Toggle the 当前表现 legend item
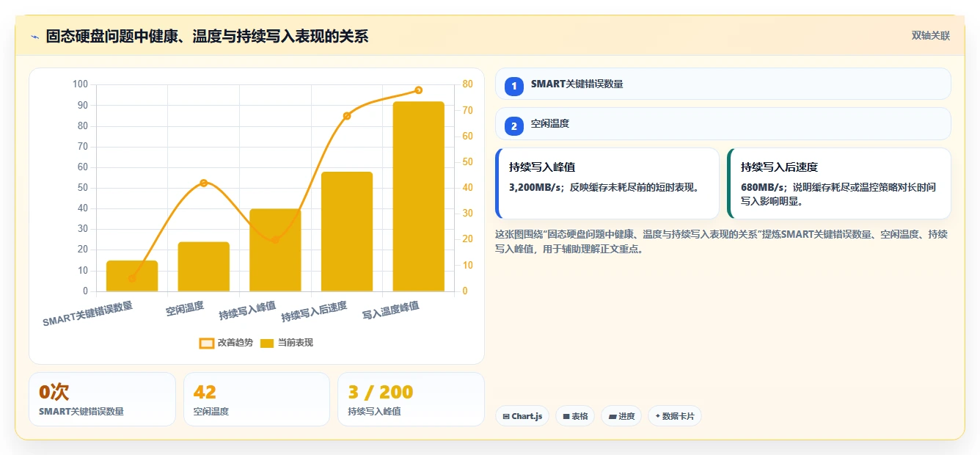980x455 pixels. click(x=287, y=343)
